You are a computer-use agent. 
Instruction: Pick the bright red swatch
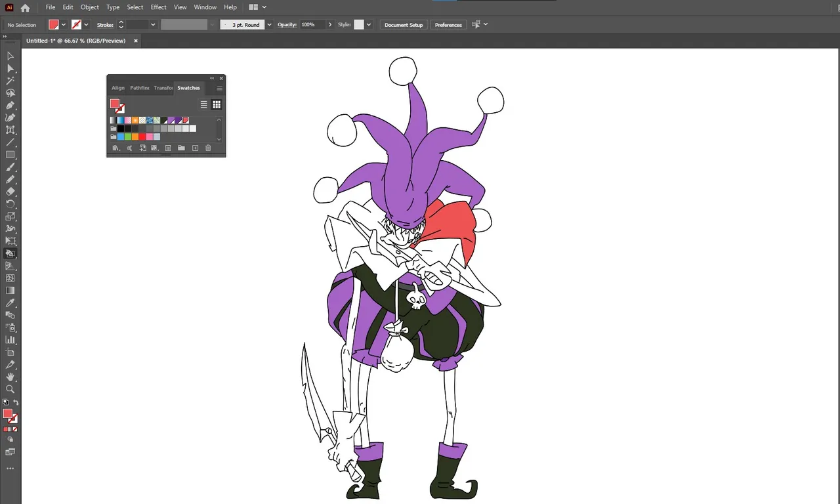coord(142,136)
